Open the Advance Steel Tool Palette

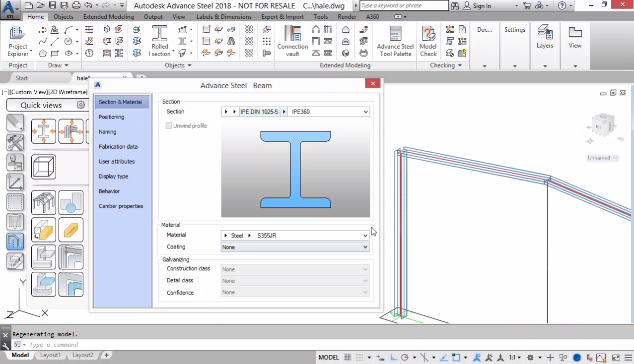point(395,42)
